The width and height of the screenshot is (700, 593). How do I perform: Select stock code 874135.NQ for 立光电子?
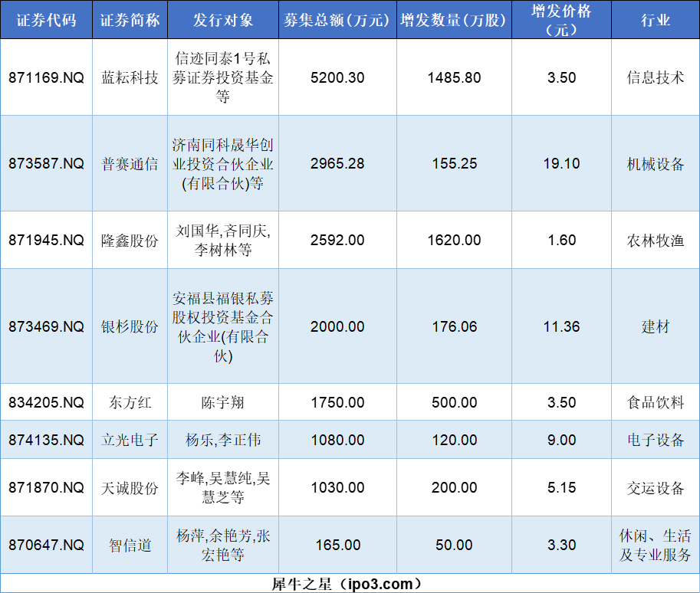(x=45, y=440)
